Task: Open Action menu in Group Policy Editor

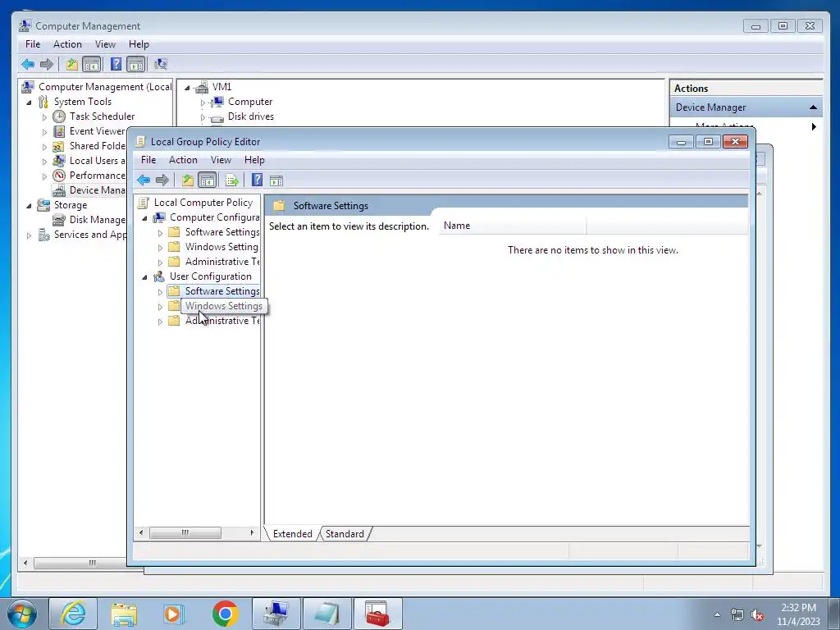Action: pyautogui.click(x=183, y=160)
